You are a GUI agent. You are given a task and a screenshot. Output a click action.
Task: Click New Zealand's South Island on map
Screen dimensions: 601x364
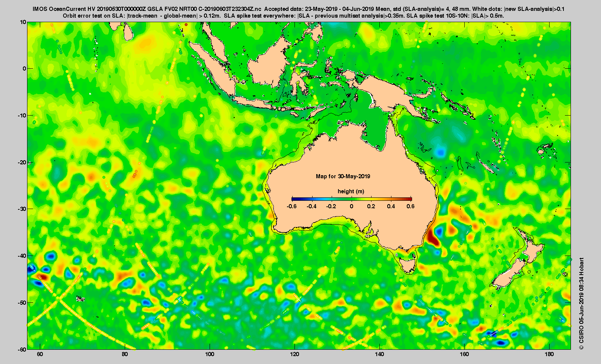point(508,274)
